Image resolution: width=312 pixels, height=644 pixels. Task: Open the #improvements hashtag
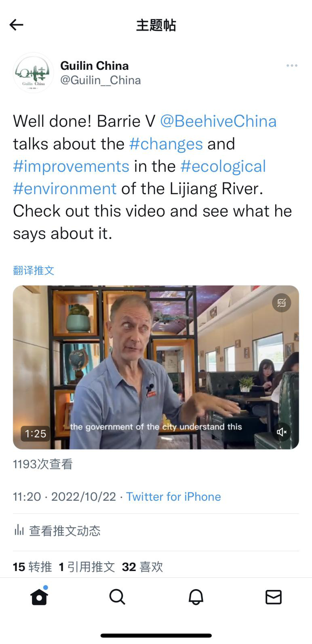pos(71,166)
